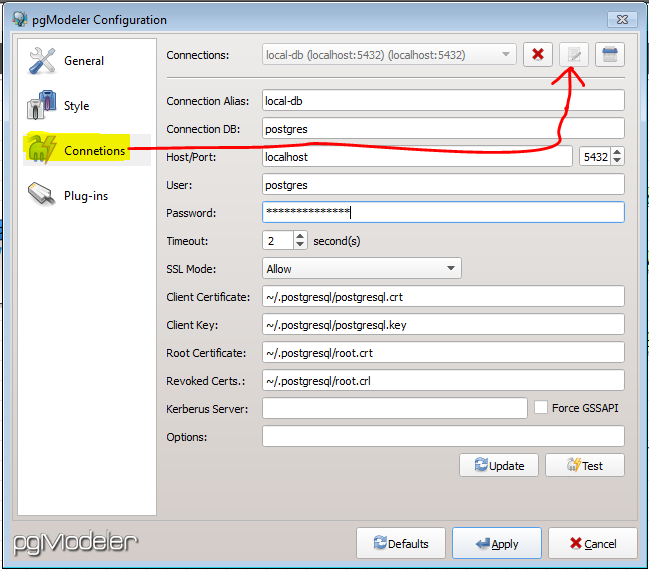Click the new connection icon button

tap(610, 55)
